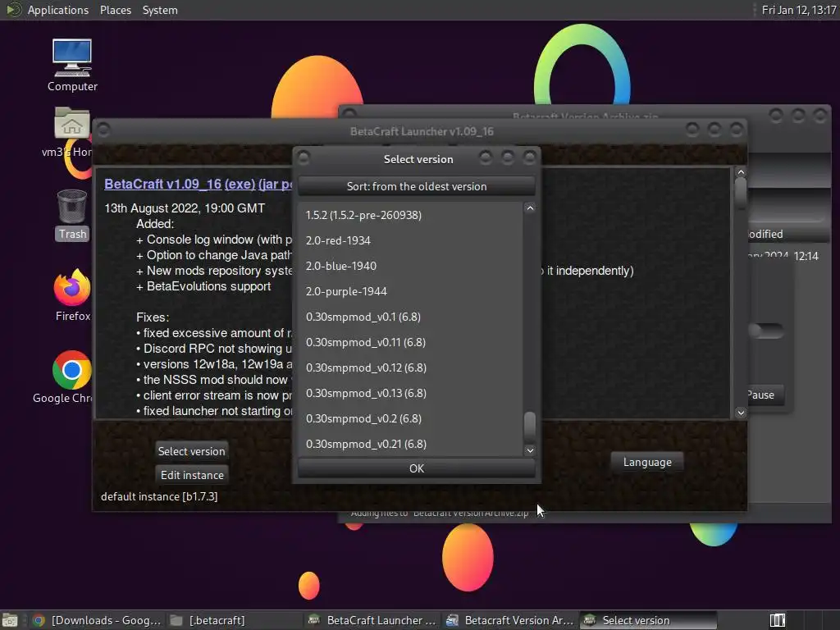Close the Select version dialog

[x=529, y=157]
